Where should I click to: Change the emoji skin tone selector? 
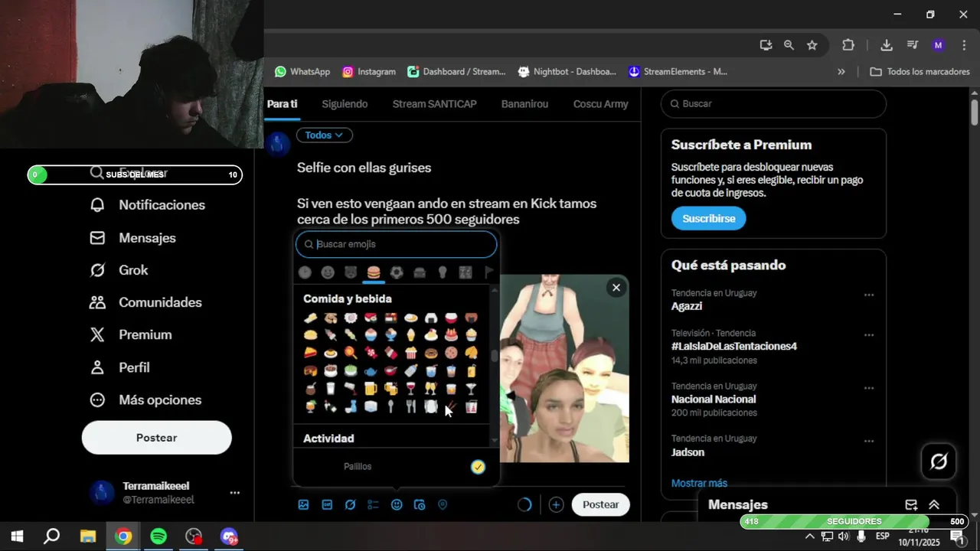[478, 467]
